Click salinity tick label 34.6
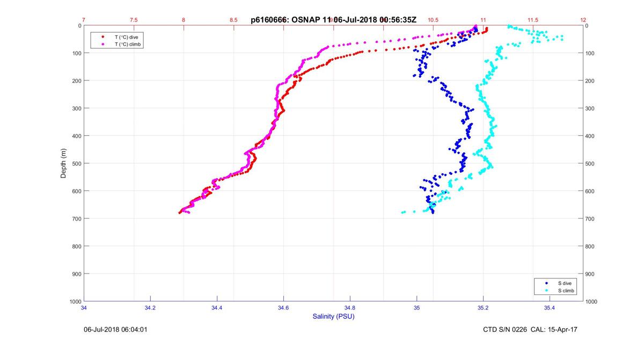Image resolution: width=644 pixels, height=339 pixels. [x=283, y=308]
